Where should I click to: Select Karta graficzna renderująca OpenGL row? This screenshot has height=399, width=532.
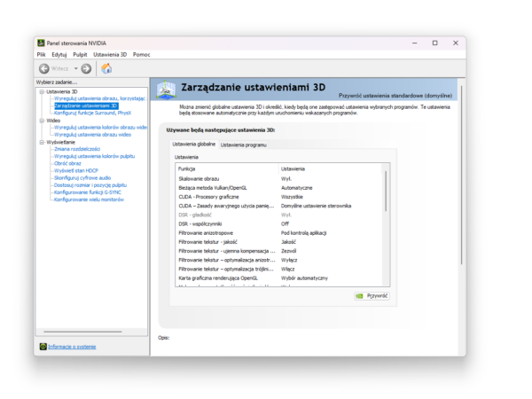pos(278,278)
